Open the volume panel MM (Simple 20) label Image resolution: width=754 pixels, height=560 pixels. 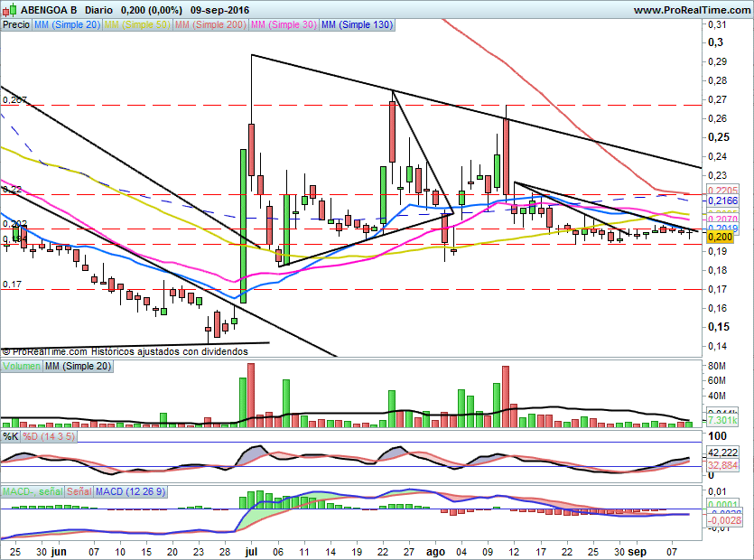coord(79,367)
